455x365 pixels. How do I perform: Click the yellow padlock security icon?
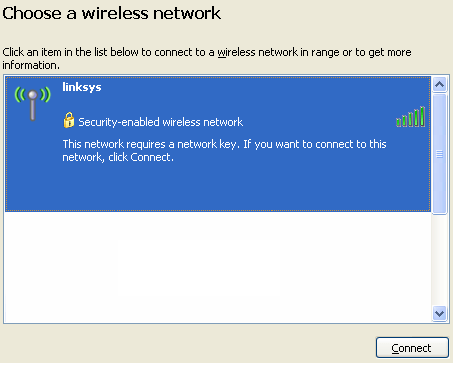point(69,120)
